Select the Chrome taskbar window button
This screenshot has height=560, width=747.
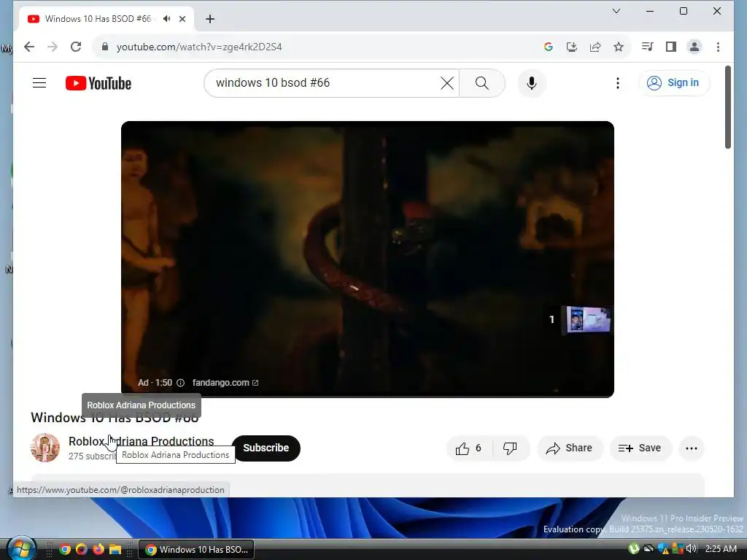point(196,550)
